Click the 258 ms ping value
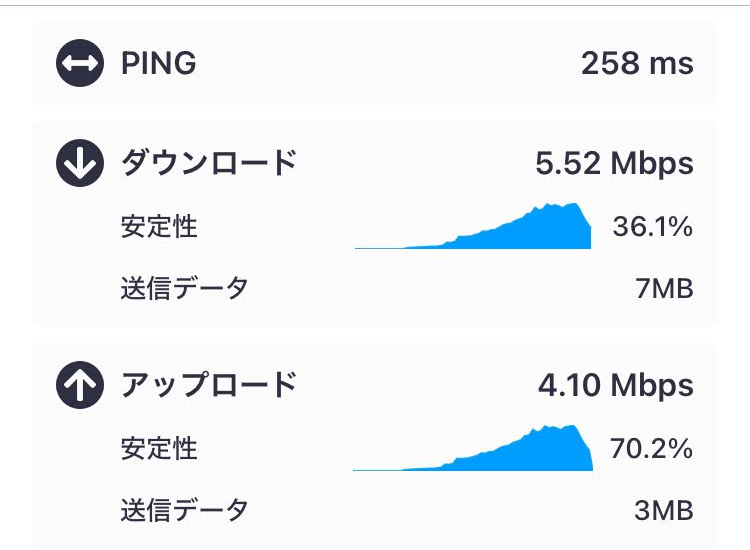 pyautogui.click(x=637, y=63)
